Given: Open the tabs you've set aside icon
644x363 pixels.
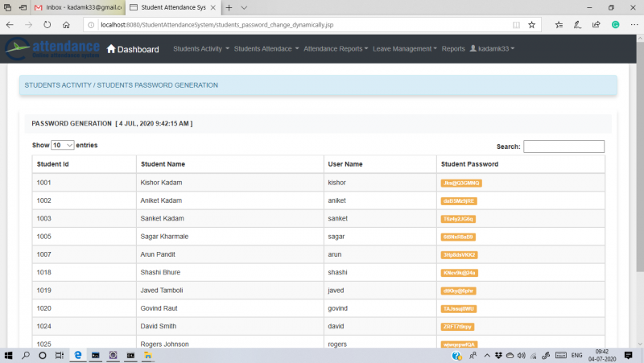Looking at the screenshot, I should (x=7, y=7).
